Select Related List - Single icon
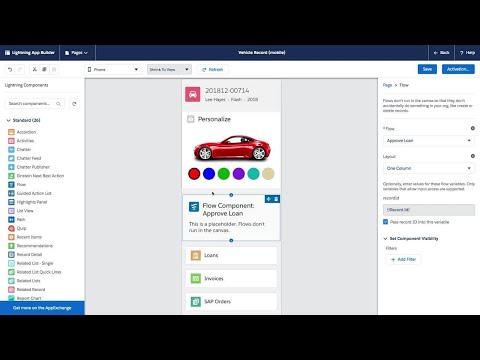 [11, 263]
